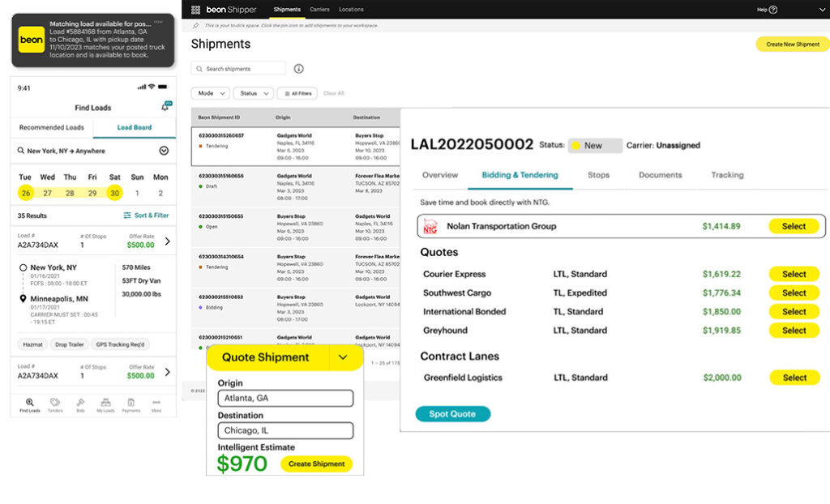This screenshot has height=504, width=830.
Task: Expand the chevron beside Quote Shipment
Action: pos(343,357)
